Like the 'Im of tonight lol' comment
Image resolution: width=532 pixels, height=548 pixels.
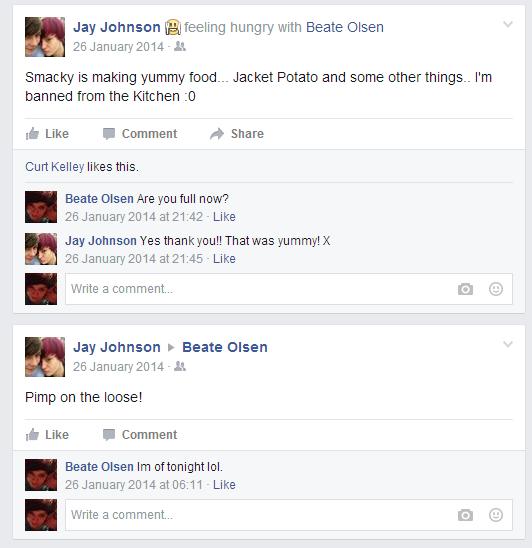pos(224,485)
